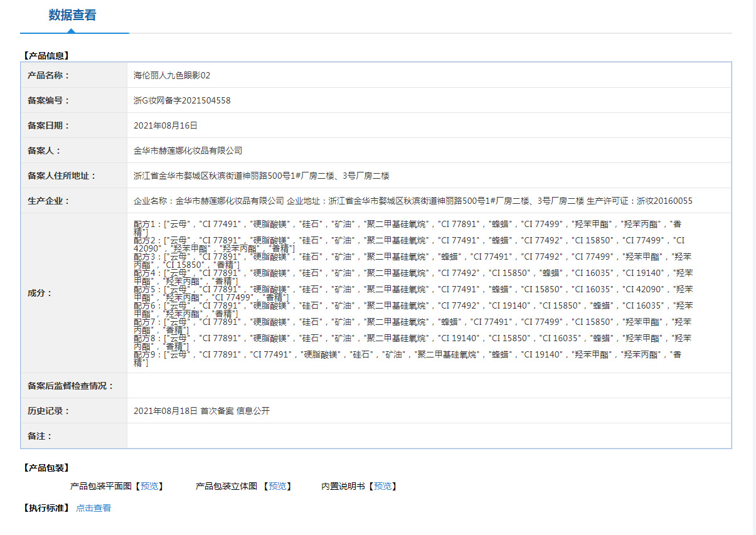The height and width of the screenshot is (535, 756).
Task: Click the 配方9 ingredient line
Action: click(x=408, y=358)
